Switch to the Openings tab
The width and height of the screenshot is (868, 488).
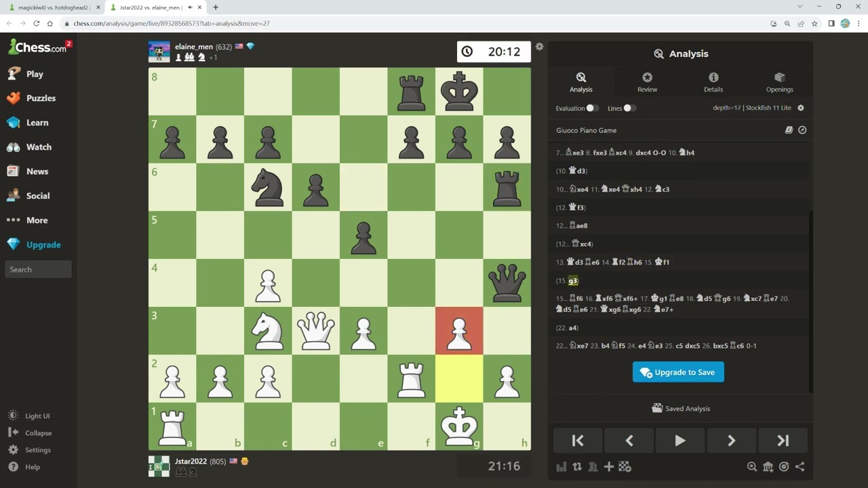coord(779,82)
